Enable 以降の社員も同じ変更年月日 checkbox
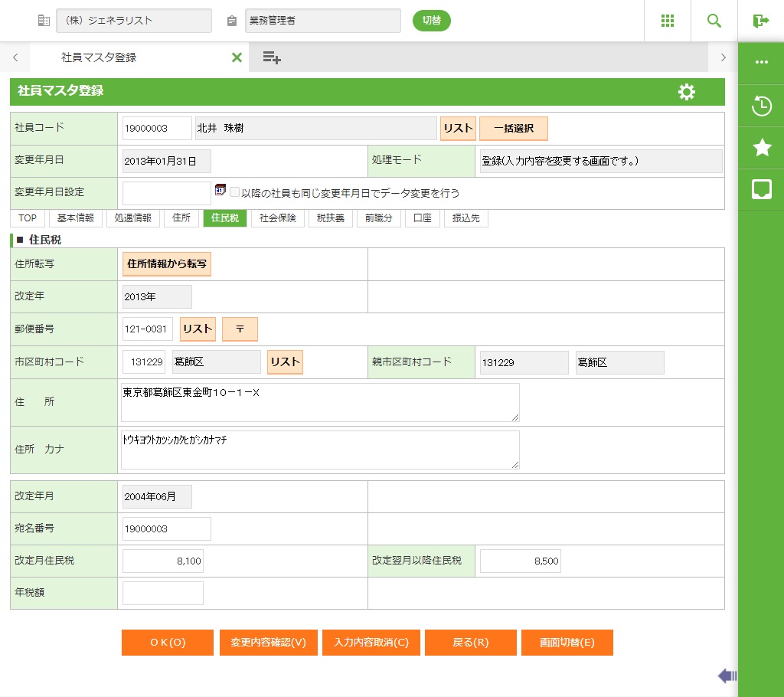The height and width of the screenshot is (697, 784). coord(235,192)
